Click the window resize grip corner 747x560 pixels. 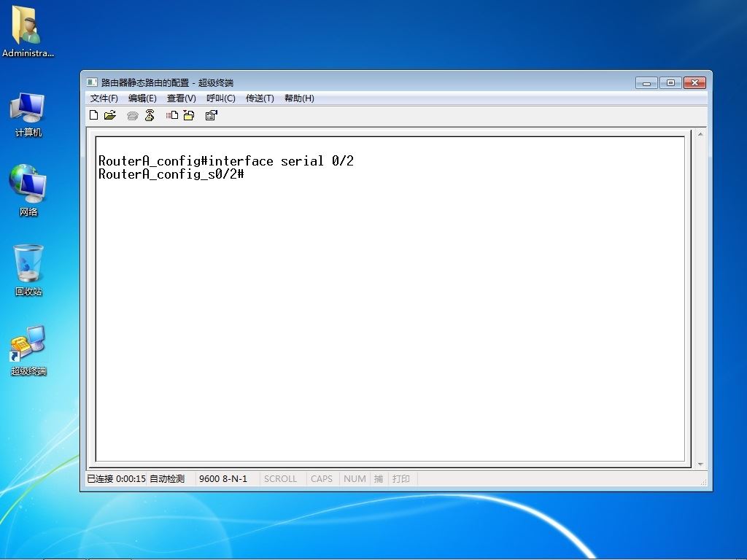(x=703, y=482)
